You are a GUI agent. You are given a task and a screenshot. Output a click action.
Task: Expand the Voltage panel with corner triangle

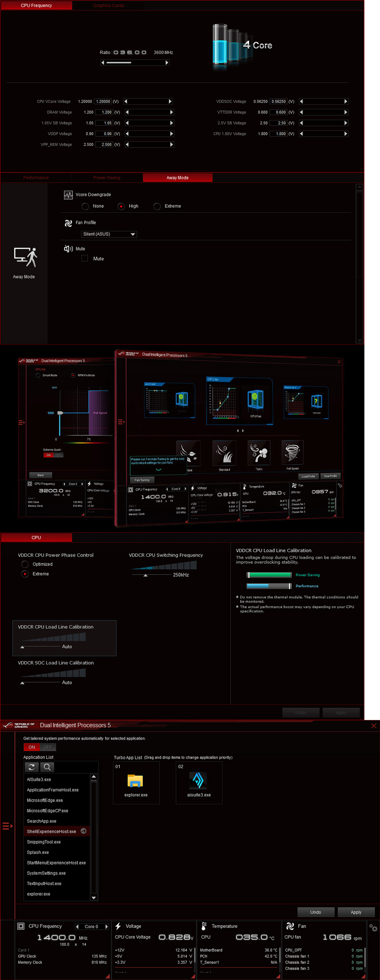click(193, 976)
